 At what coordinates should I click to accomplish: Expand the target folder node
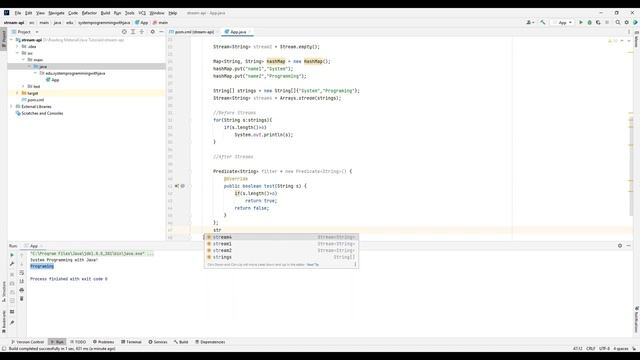(18, 93)
